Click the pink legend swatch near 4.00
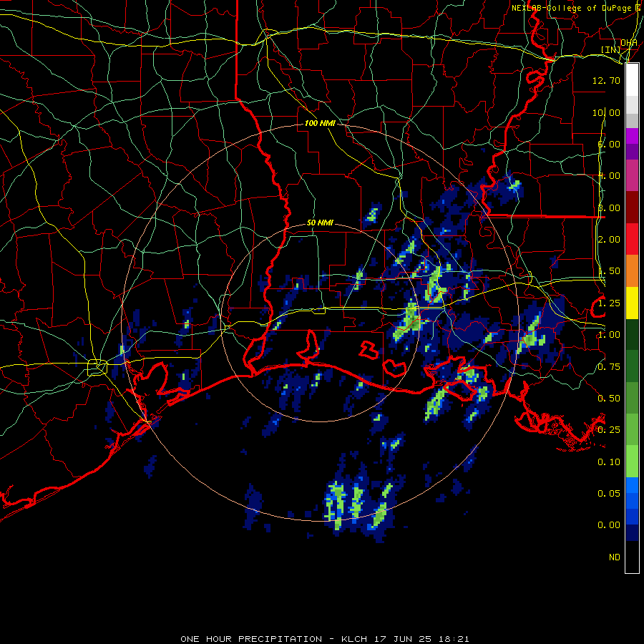 632,176
